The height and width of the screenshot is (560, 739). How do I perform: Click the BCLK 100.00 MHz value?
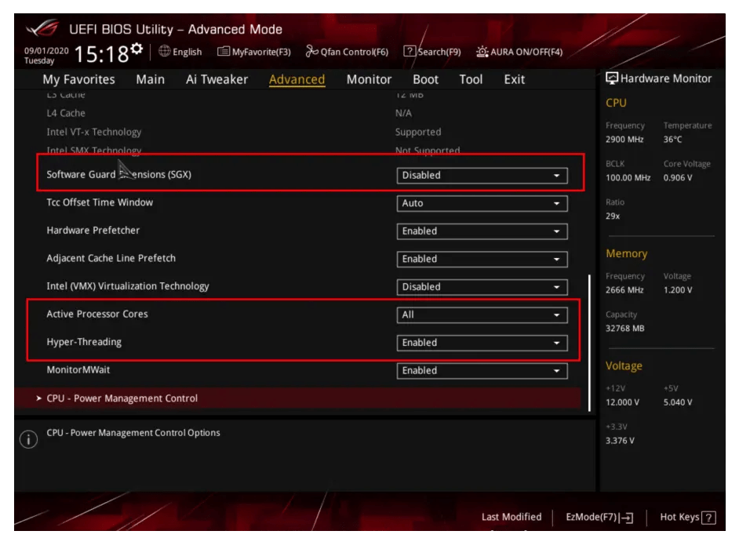[628, 178]
